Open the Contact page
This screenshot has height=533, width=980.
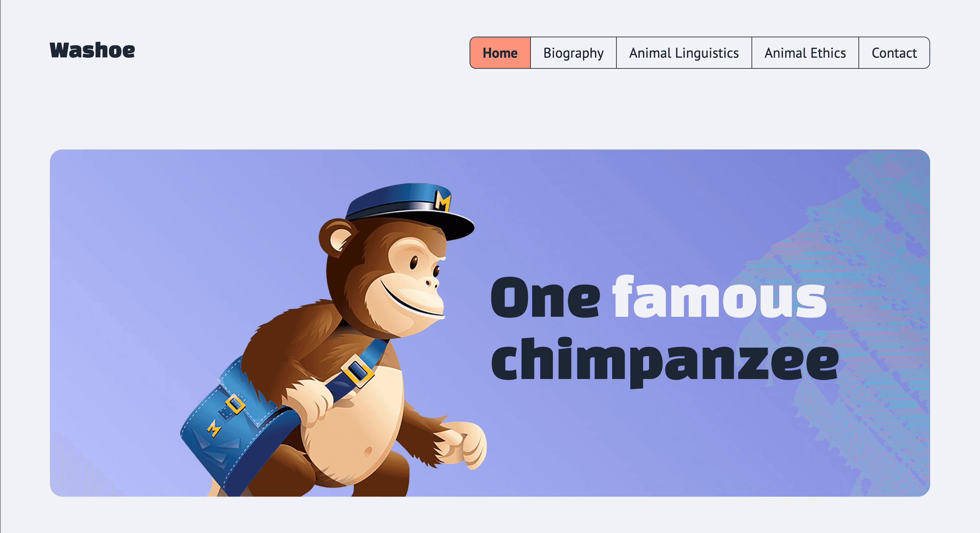894,53
